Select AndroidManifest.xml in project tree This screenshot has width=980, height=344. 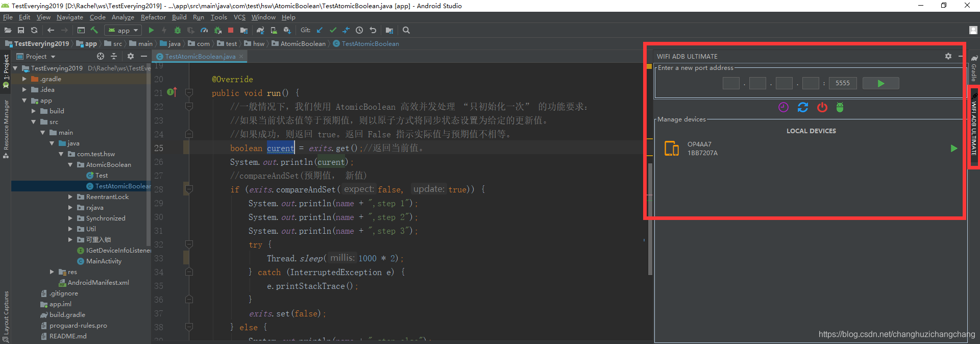(98, 283)
